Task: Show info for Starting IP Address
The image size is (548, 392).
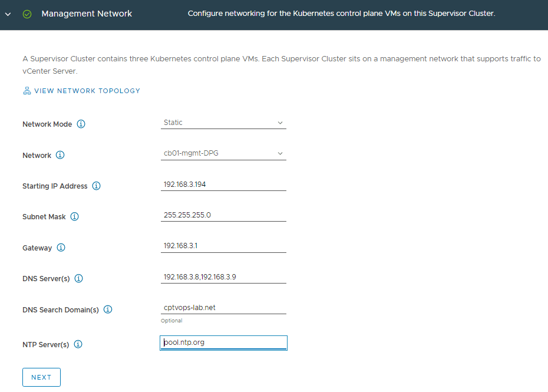Action: (x=97, y=186)
